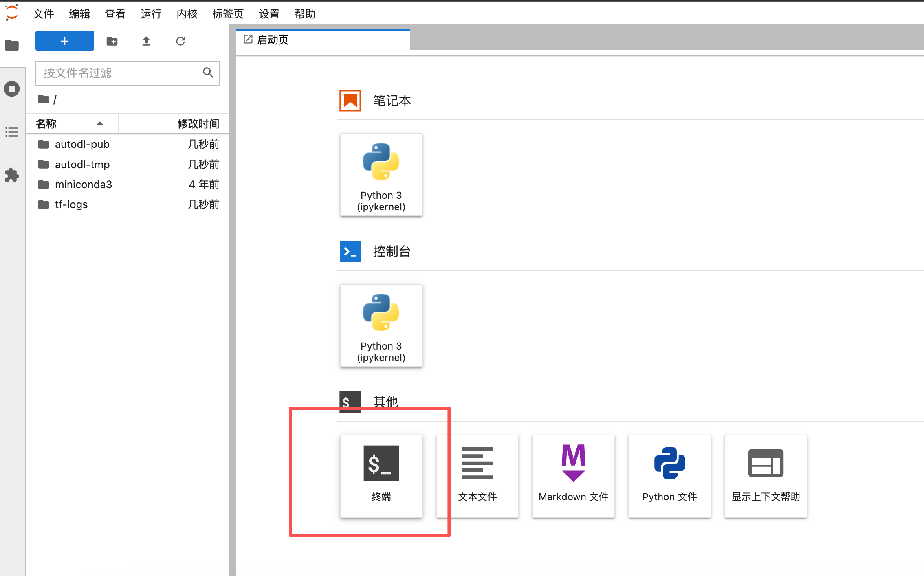Screen dimensions: 924x576
Task: Open the Terminal launcher card
Action: [381, 476]
